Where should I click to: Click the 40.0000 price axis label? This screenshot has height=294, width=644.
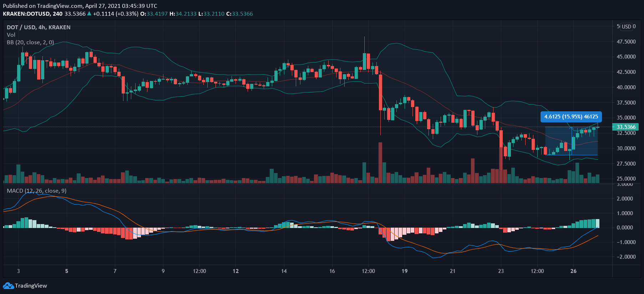626,87
